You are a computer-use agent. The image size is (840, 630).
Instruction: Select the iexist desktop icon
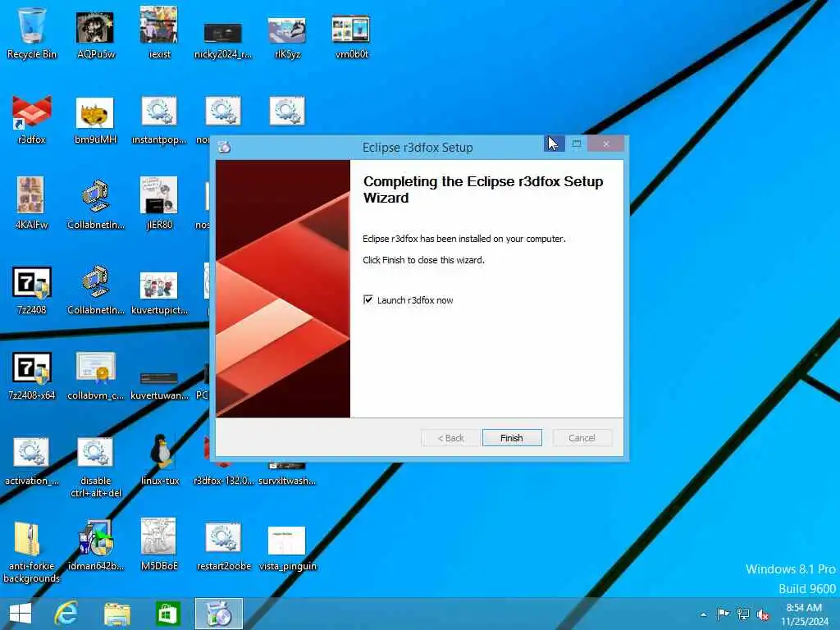159,34
